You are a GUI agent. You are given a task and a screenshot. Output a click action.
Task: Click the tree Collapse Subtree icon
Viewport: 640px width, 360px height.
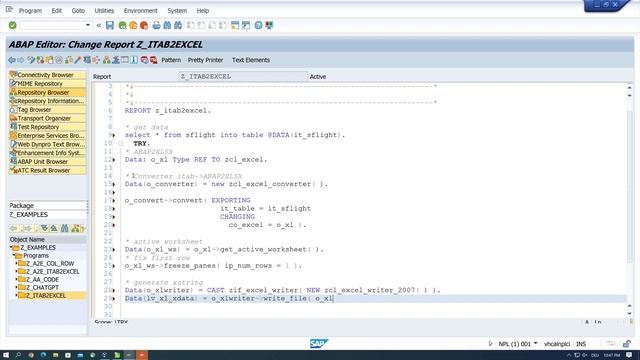(x=53, y=229)
